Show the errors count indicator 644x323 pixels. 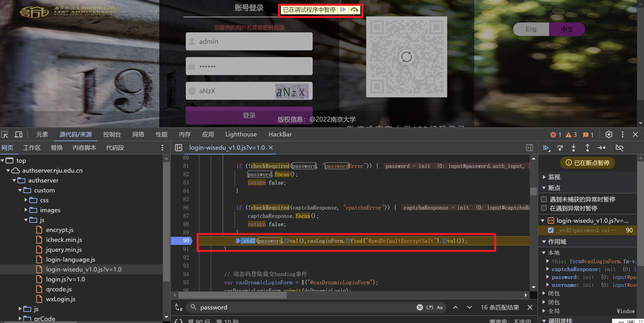[x=556, y=135]
